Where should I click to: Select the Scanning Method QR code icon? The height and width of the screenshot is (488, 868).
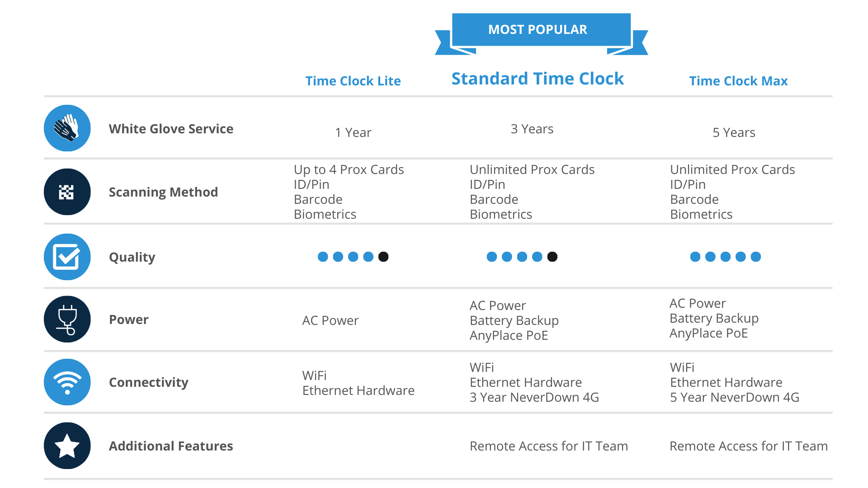point(67,192)
